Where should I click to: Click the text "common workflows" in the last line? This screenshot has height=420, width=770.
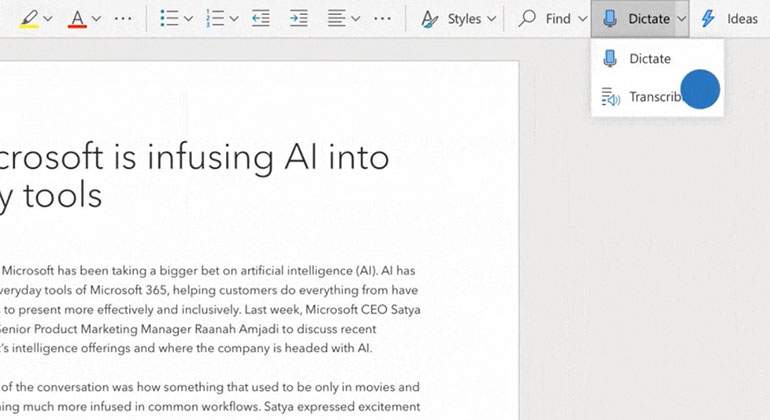click(204, 407)
